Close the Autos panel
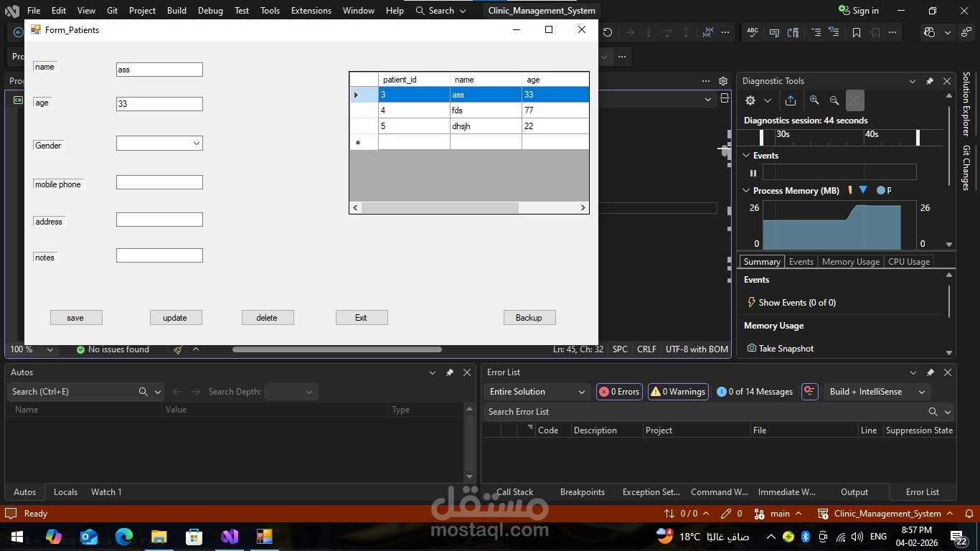The height and width of the screenshot is (551, 980). [467, 372]
